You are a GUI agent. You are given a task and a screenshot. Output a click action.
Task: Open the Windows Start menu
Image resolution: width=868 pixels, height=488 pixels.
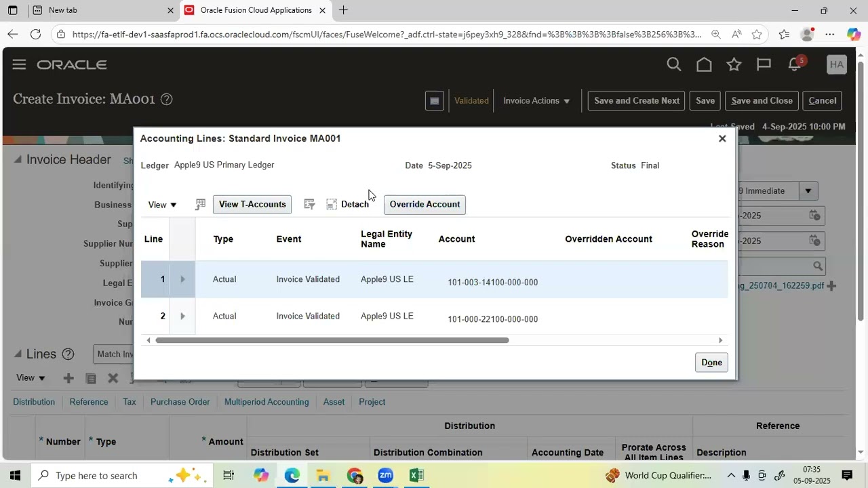pyautogui.click(x=15, y=475)
